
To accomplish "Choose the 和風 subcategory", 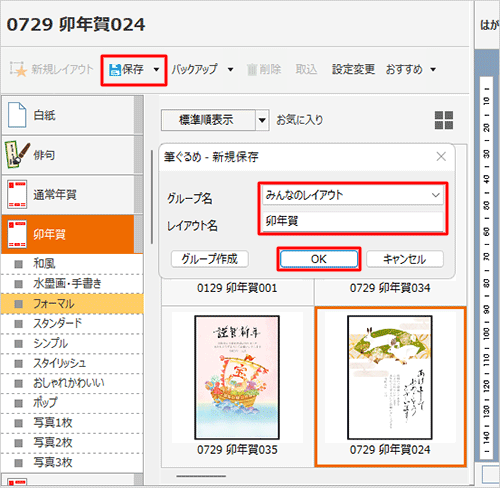I will 72,264.
